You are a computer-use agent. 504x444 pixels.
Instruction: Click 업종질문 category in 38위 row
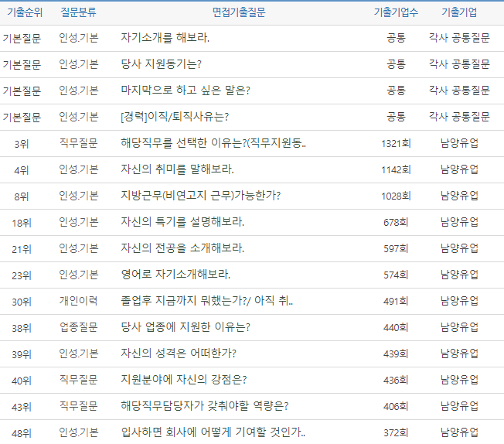click(x=78, y=327)
